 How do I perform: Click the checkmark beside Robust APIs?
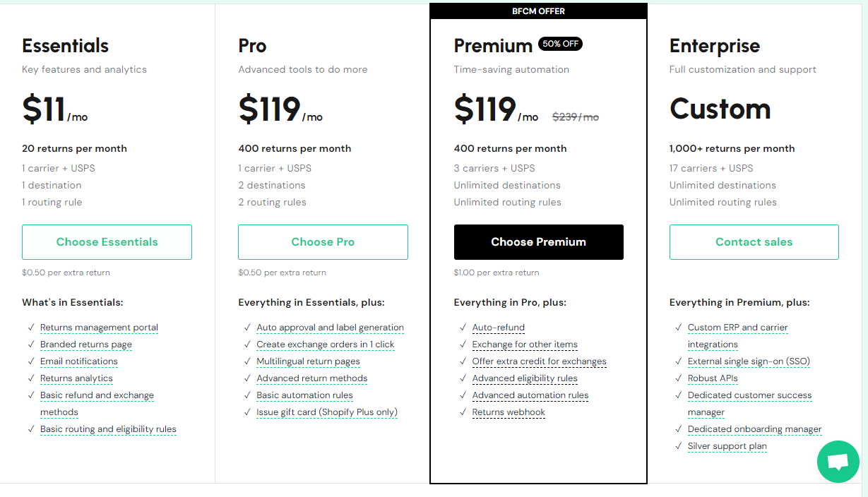679,378
